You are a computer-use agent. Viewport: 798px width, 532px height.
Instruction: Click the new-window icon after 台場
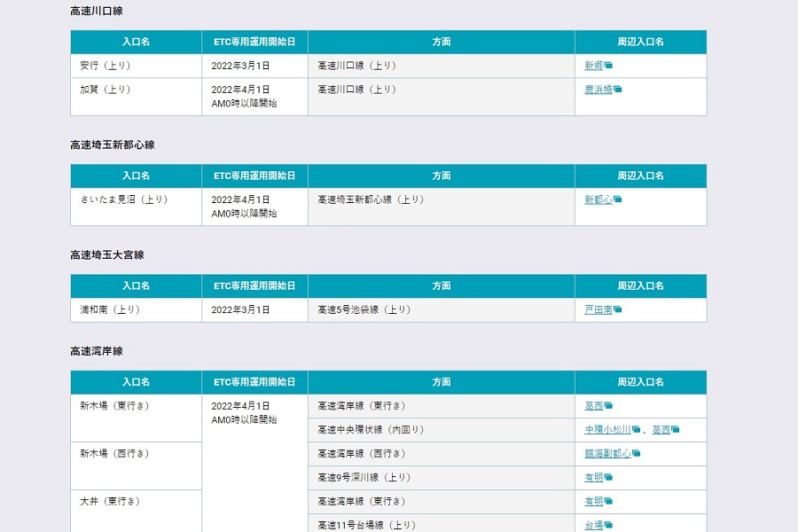(x=607, y=524)
